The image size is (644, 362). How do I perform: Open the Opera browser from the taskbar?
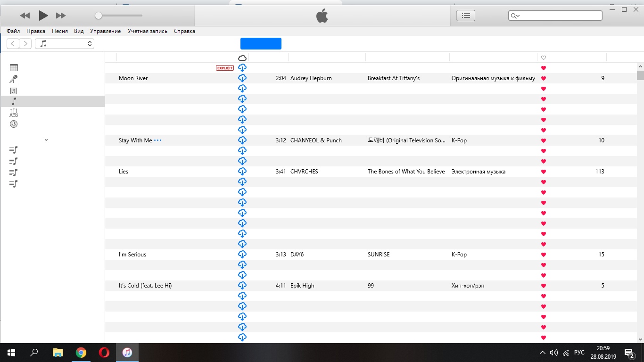point(104,353)
